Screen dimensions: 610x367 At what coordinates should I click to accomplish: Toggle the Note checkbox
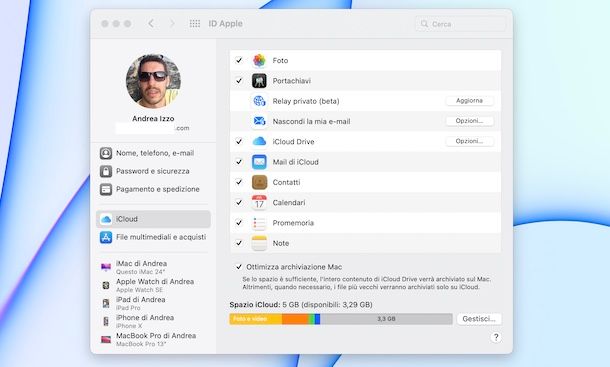click(x=239, y=243)
